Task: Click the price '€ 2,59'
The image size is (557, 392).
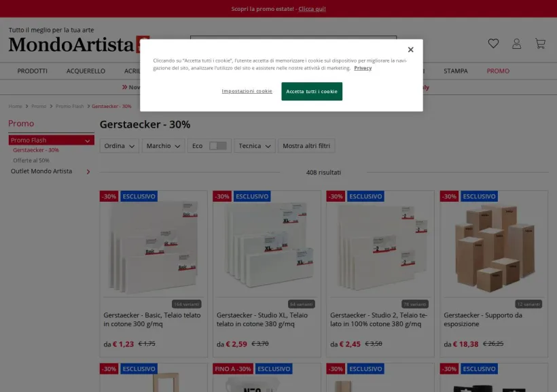Action: 236,344
